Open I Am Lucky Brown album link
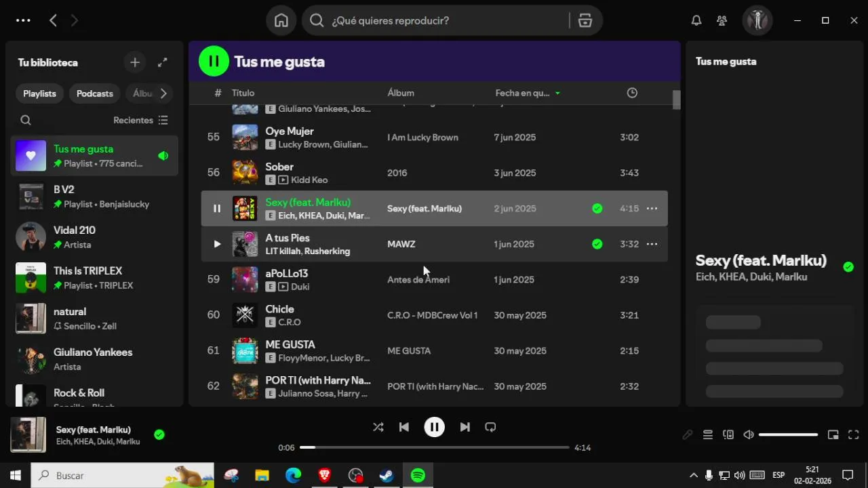 422,137
